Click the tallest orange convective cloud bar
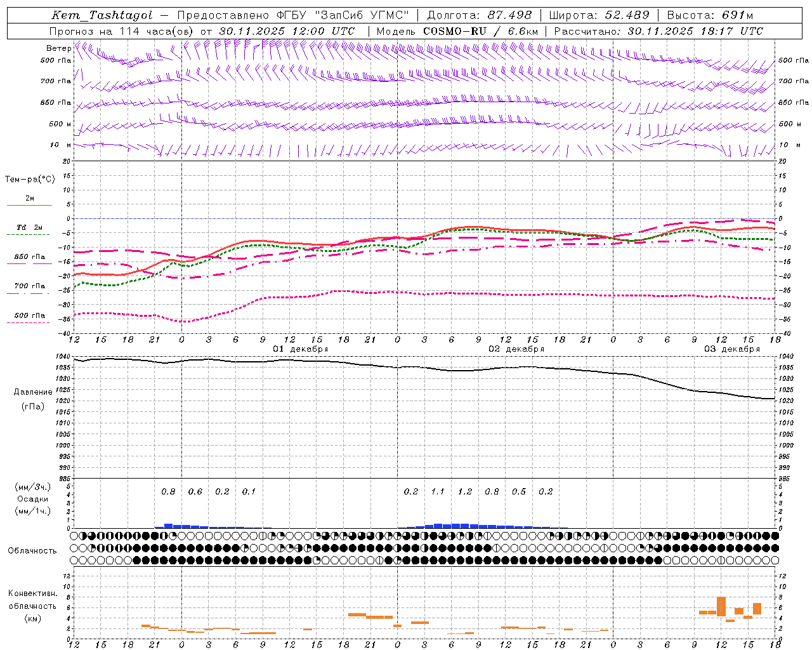812x650 pixels. tap(721, 607)
